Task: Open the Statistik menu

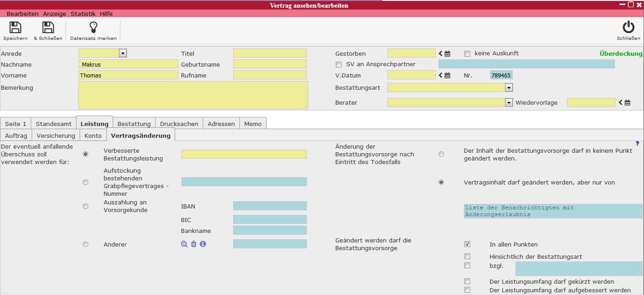Action: pos(83,14)
